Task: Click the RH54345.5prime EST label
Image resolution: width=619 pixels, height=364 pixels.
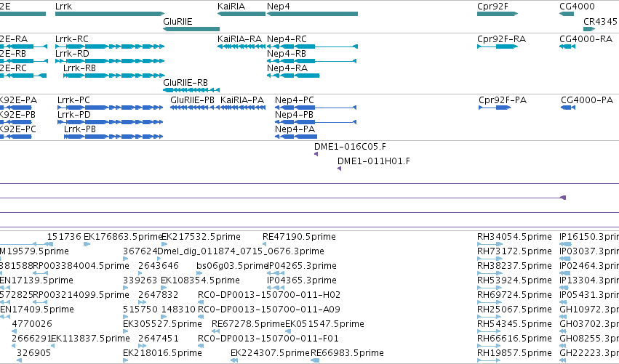Action: pos(514,324)
